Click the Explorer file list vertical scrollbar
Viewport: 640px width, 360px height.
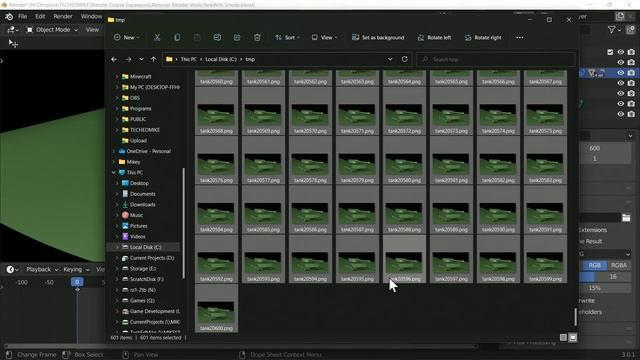[x=576, y=317]
